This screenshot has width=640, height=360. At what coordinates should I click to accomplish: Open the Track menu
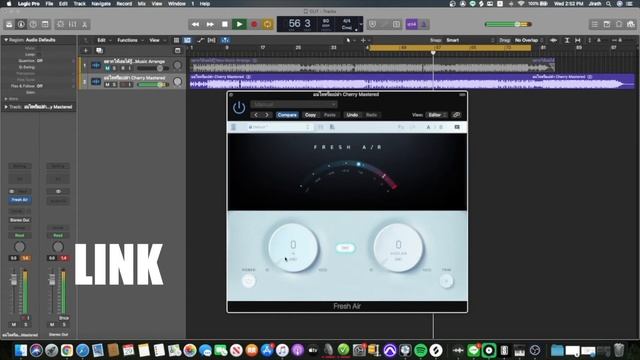(79, 4)
